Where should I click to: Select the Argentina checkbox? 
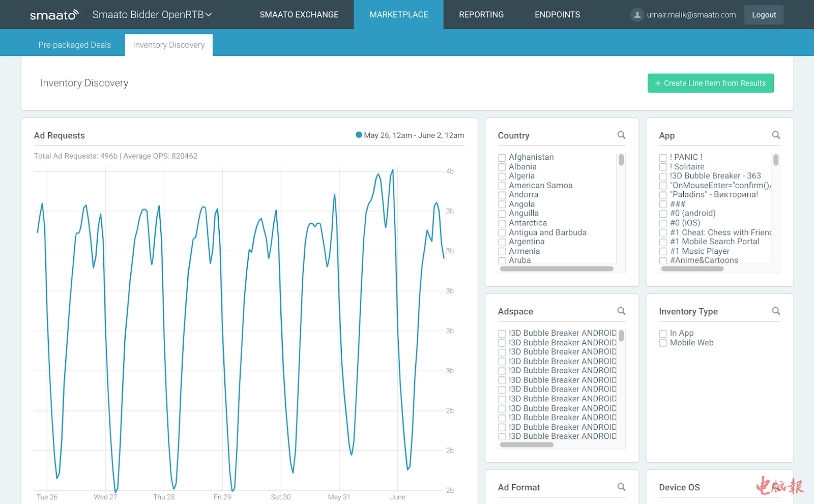(502, 242)
